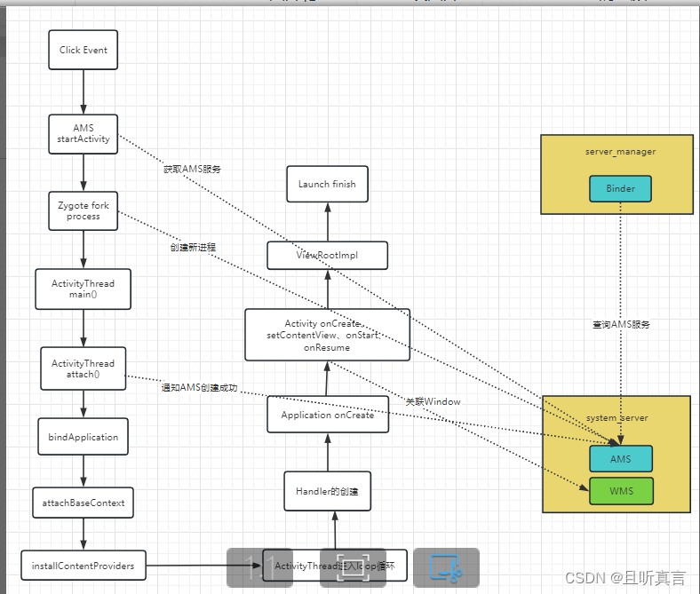
Task: Click the 创建新进程 edge label
Action: click(x=193, y=247)
